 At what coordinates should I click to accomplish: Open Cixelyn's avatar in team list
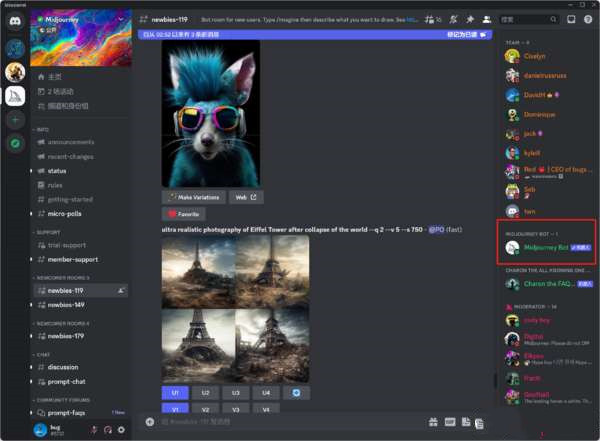coord(512,56)
